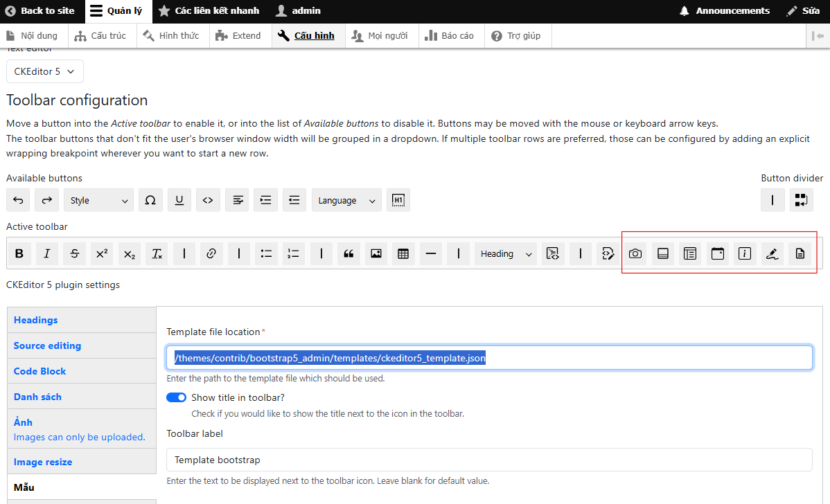Open the Mọi người menu
This screenshot has width=830, height=504.
pos(382,36)
